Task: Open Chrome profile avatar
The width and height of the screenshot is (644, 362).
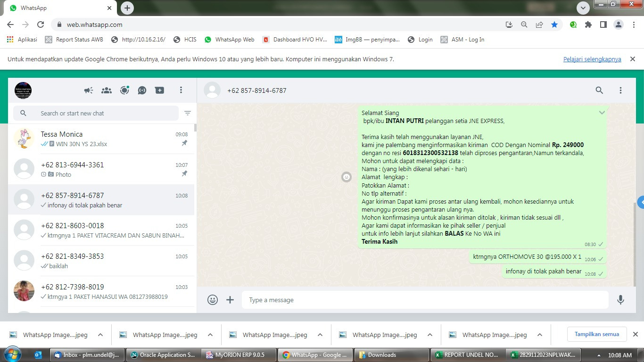Action: tap(618, 25)
